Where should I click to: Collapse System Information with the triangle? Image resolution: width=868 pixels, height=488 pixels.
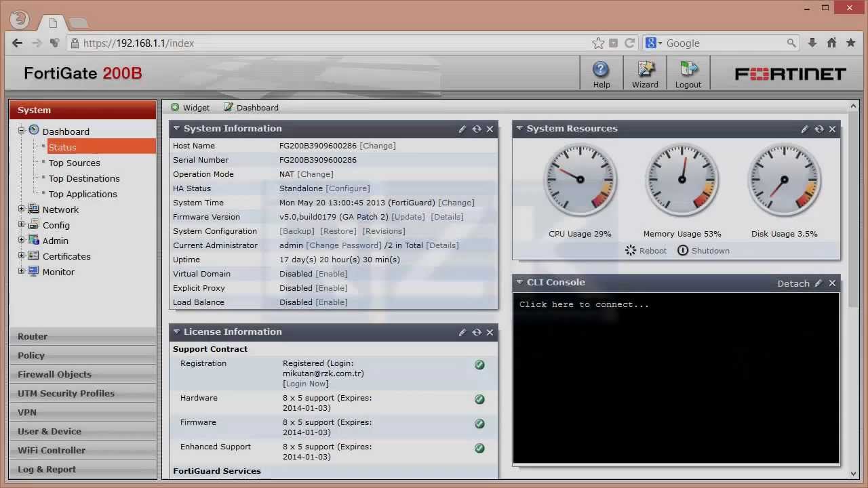click(x=176, y=128)
